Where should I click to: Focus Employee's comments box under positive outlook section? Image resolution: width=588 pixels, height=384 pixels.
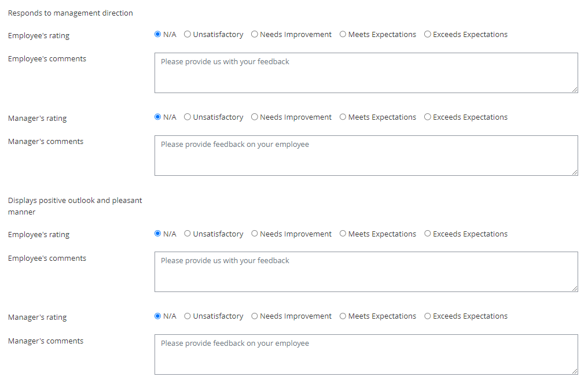(x=366, y=272)
